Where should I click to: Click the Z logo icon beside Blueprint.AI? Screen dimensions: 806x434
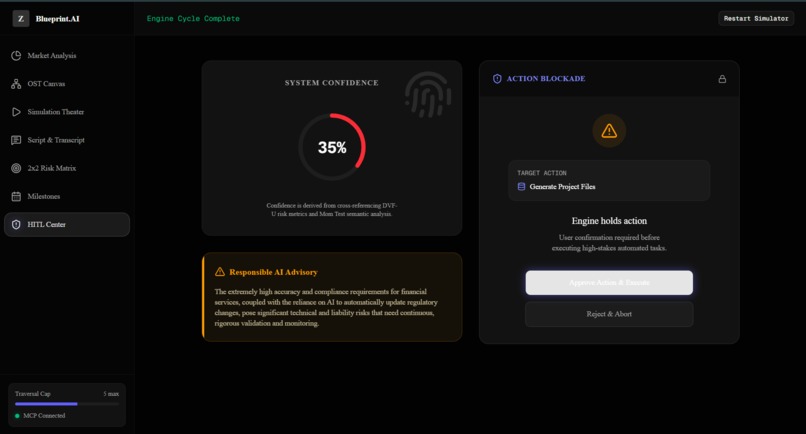pos(21,19)
